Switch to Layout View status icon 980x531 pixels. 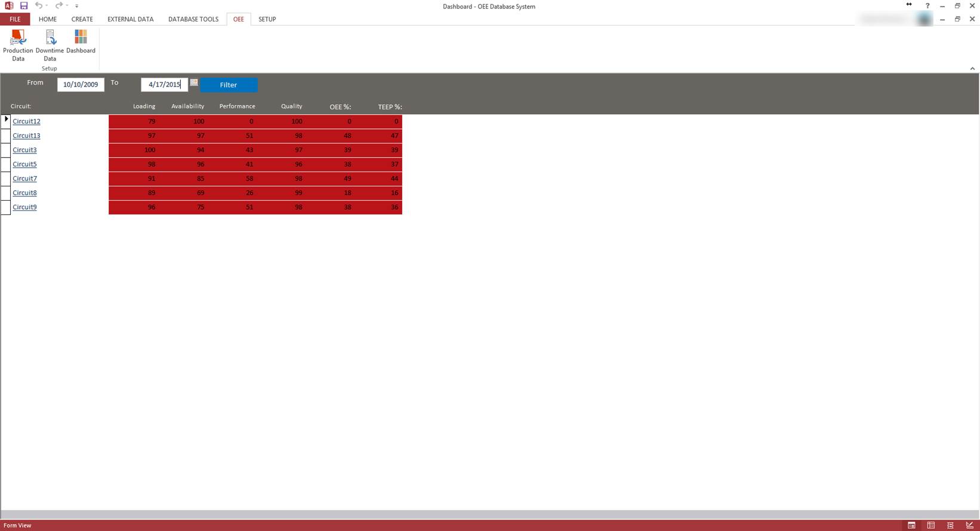tap(950, 525)
